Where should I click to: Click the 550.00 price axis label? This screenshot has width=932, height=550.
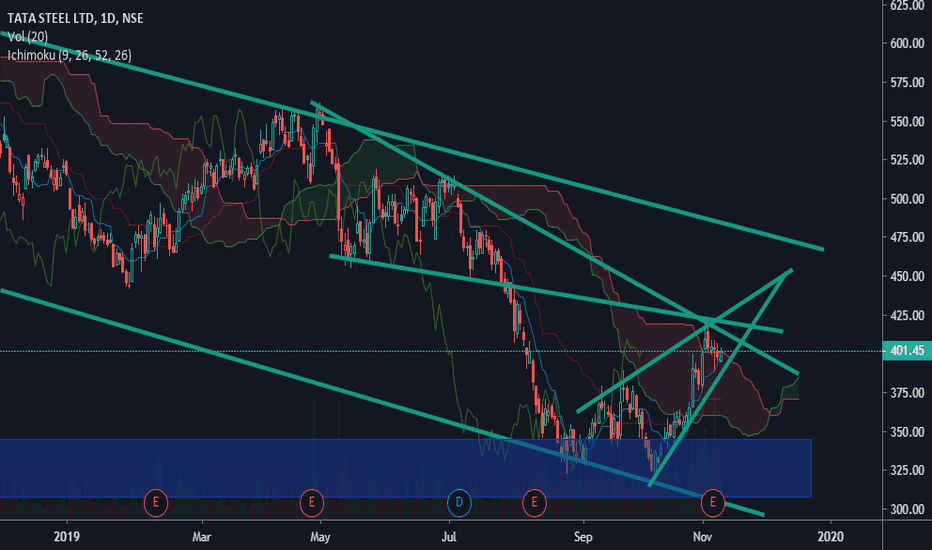(907, 121)
